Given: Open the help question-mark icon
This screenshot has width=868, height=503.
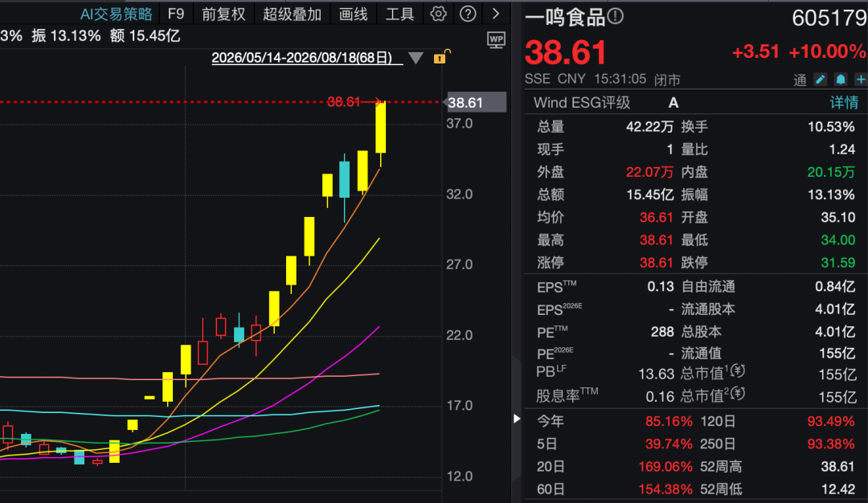Looking at the screenshot, I should pyautogui.click(x=468, y=14).
